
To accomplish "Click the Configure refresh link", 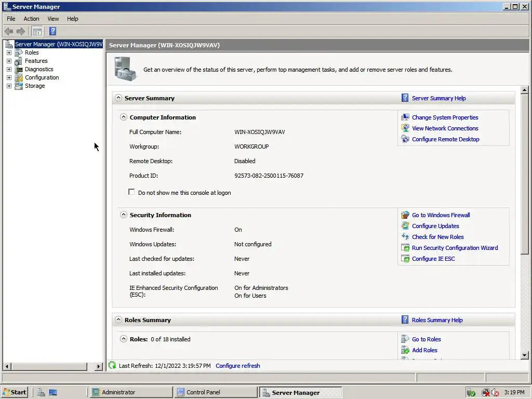I will click(x=238, y=366).
